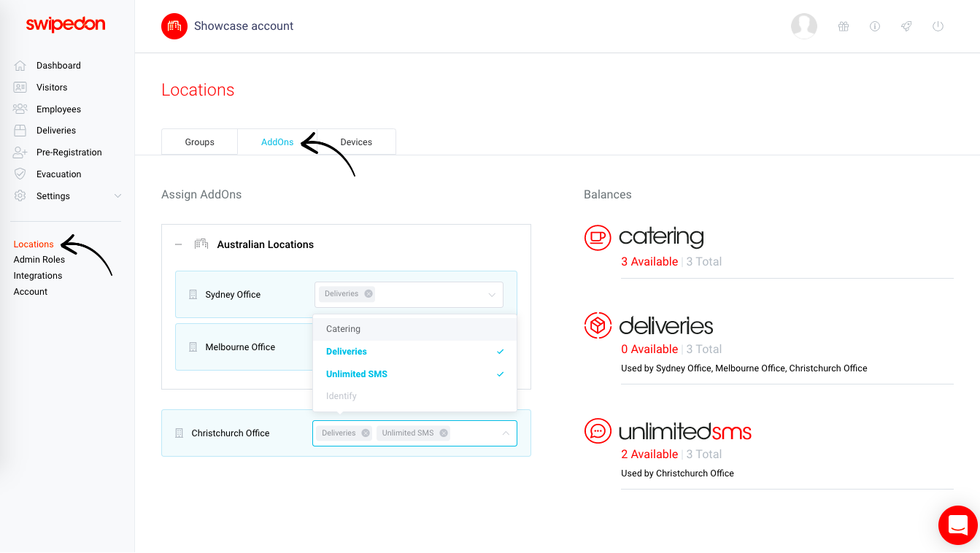Image resolution: width=980 pixels, height=553 pixels.
Task: Go to Dashboard
Action: (x=58, y=66)
